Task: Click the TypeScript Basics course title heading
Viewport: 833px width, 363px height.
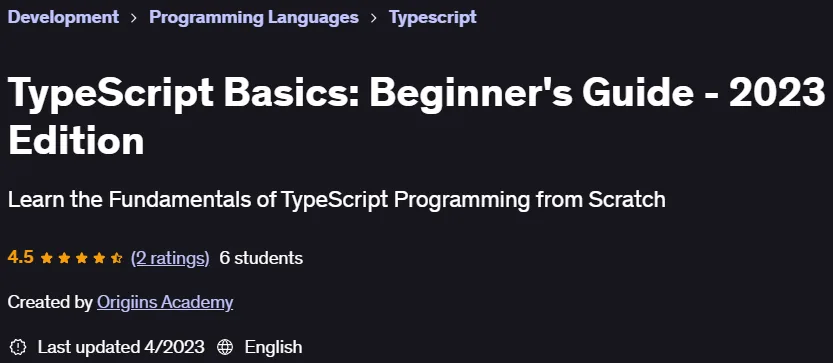Action: pos(416,116)
